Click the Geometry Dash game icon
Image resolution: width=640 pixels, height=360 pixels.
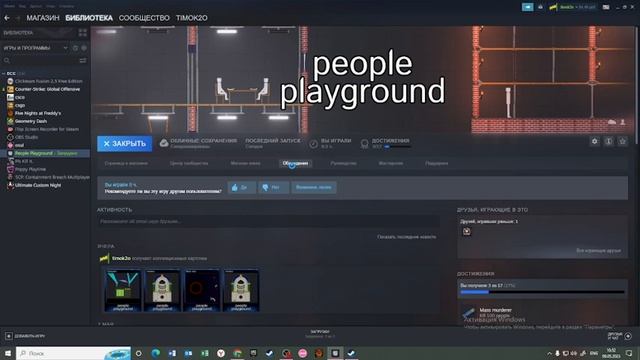click(x=10, y=121)
